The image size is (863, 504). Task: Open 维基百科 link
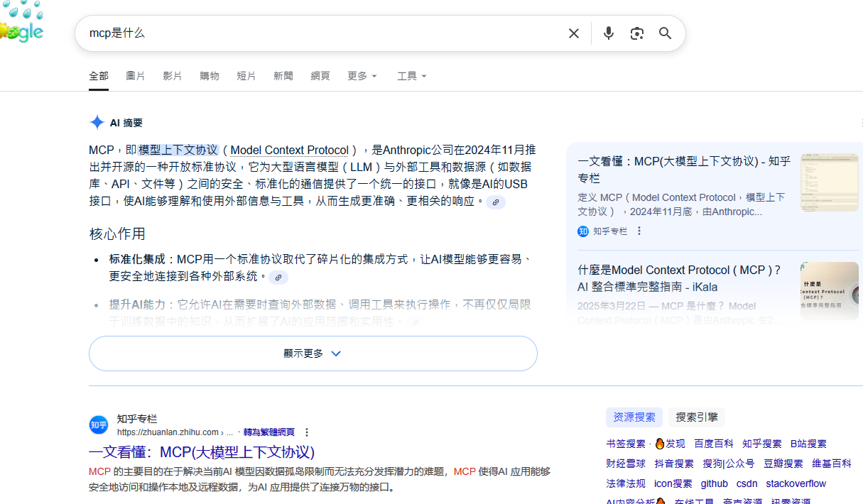(832, 464)
